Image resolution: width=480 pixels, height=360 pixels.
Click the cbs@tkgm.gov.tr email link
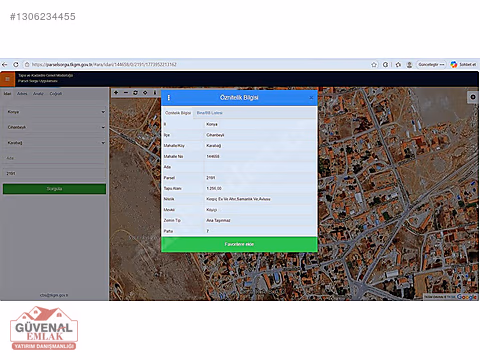coord(54,295)
